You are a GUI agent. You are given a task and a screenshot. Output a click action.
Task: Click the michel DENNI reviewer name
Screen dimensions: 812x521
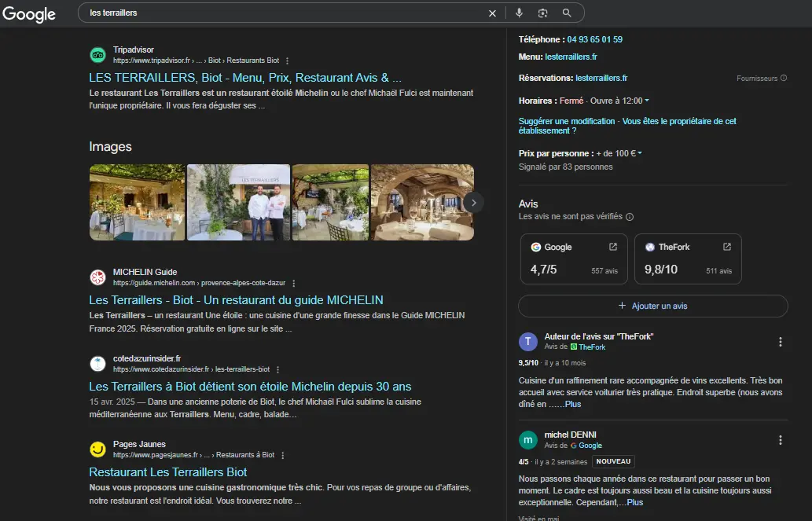click(570, 435)
